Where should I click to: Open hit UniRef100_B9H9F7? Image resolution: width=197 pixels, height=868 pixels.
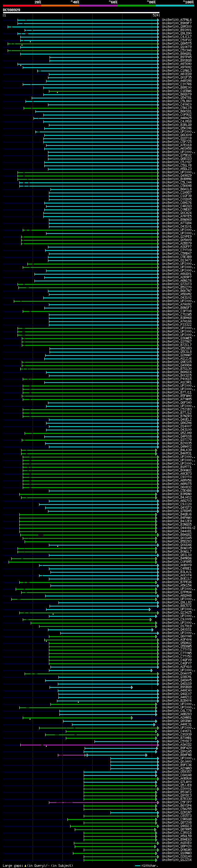(176, 23)
